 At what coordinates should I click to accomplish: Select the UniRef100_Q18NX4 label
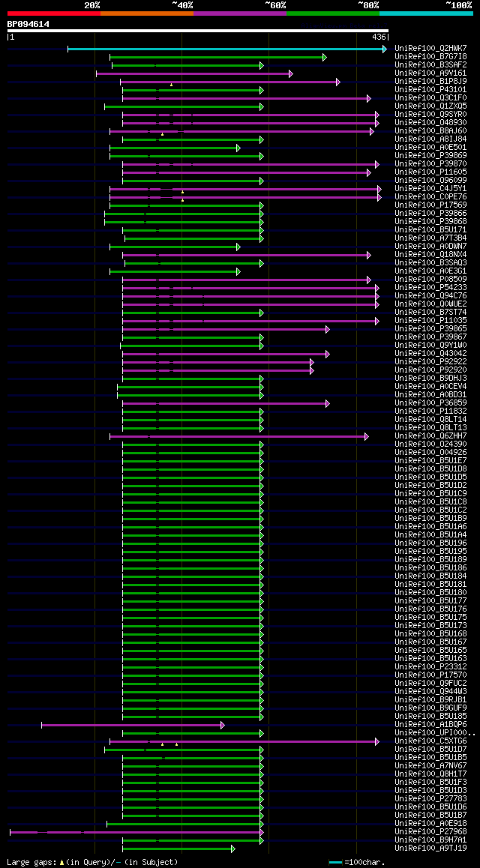click(430, 255)
